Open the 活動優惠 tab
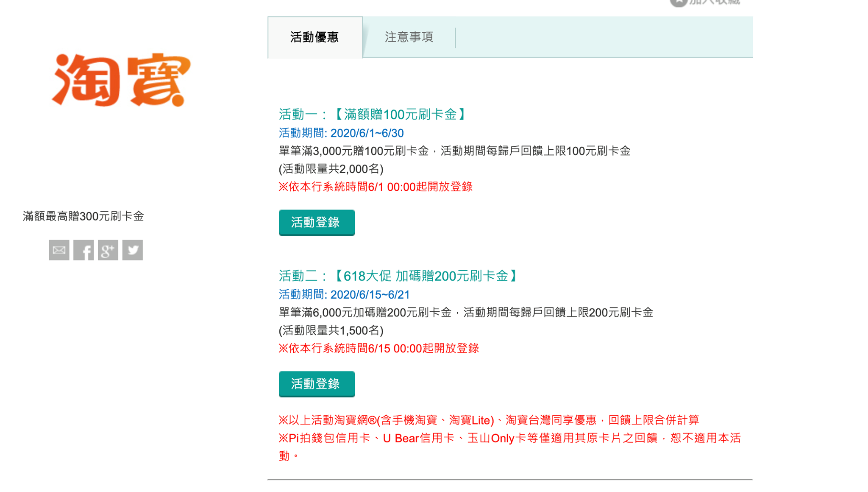Image resolution: width=868 pixels, height=492 pixels. tap(315, 37)
